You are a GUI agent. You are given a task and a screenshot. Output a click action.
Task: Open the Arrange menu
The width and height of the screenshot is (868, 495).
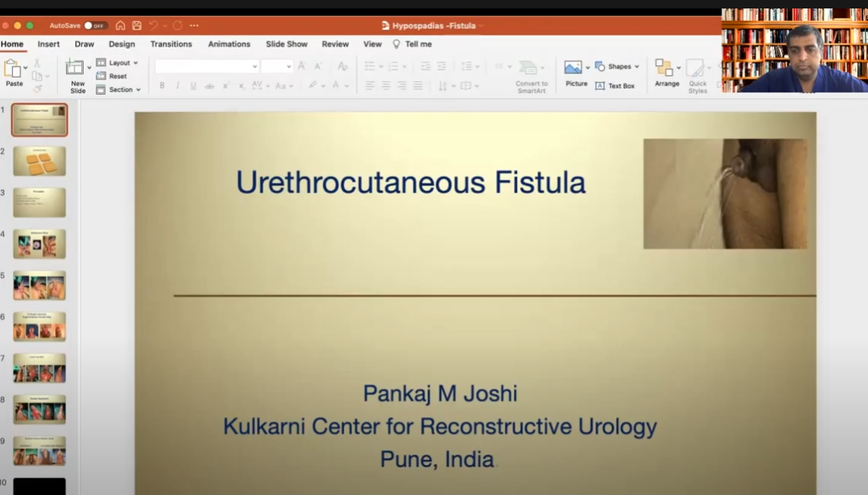coord(667,74)
